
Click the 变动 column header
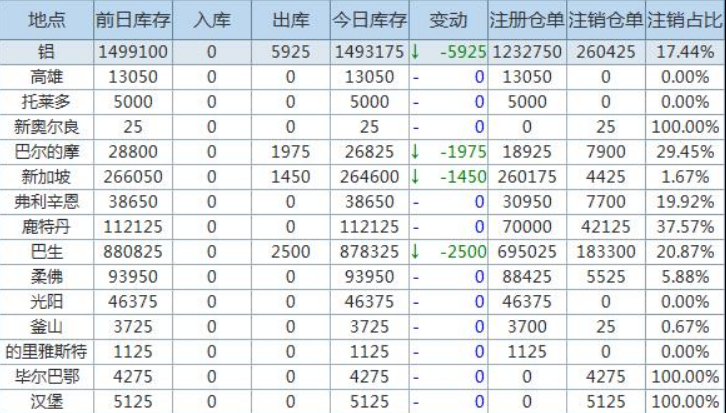448,21
